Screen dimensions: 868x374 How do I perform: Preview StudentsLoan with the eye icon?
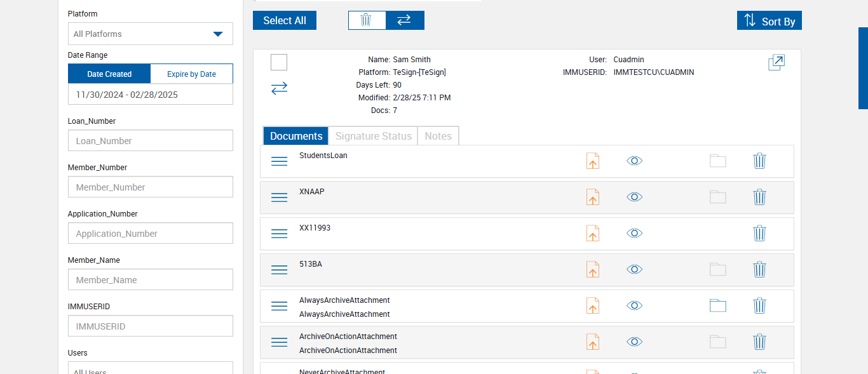point(634,161)
